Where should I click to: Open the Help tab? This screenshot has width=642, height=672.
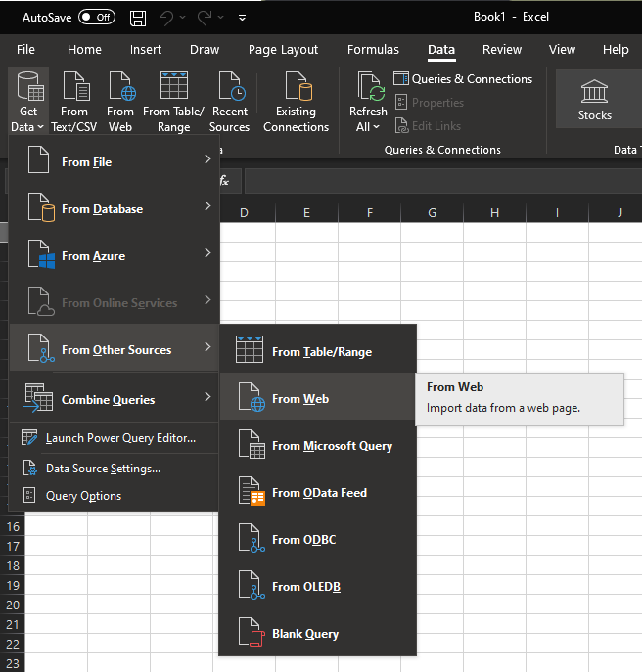[x=616, y=50]
